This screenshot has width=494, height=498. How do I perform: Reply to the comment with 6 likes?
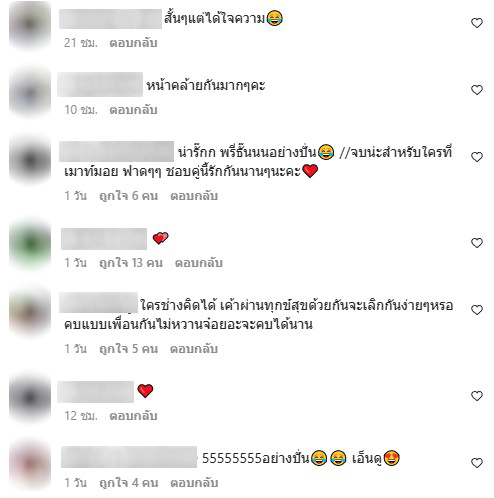coord(194,196)
